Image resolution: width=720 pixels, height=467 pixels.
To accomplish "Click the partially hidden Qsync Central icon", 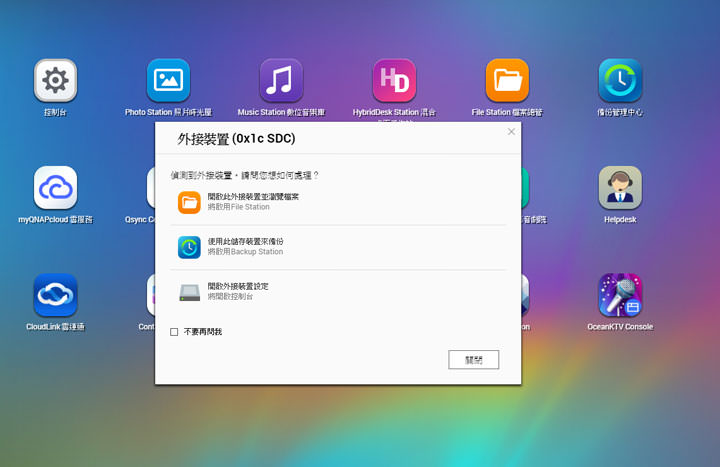I will (x=150, y=190).
